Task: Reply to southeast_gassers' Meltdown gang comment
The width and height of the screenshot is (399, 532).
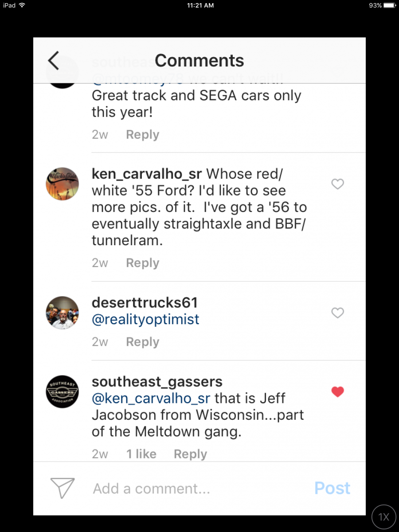Action: [x=190, y=454]
